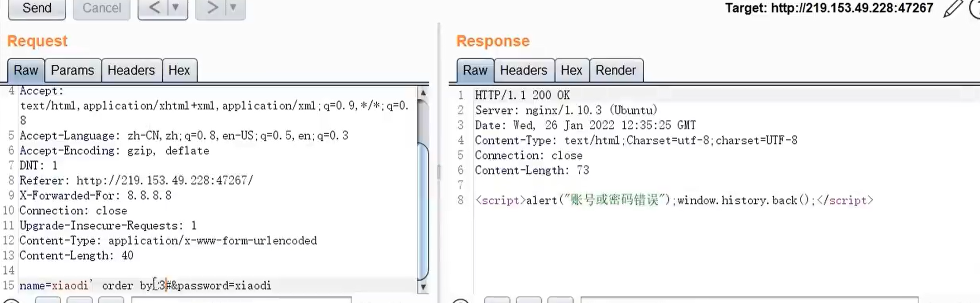This screenshot has width=980, height=303.
Task: Click the response 'Content-Length: 73' line
Action: pos(532,170)
